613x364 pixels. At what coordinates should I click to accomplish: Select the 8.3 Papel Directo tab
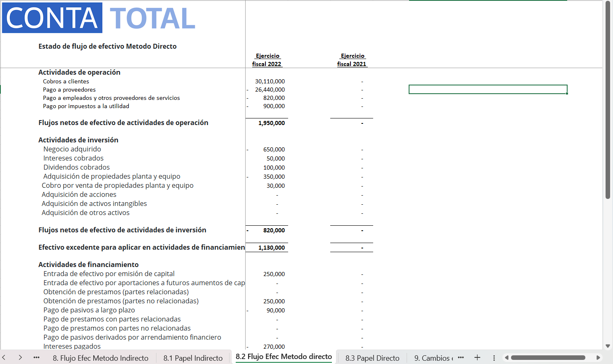[x=372, y=358]
